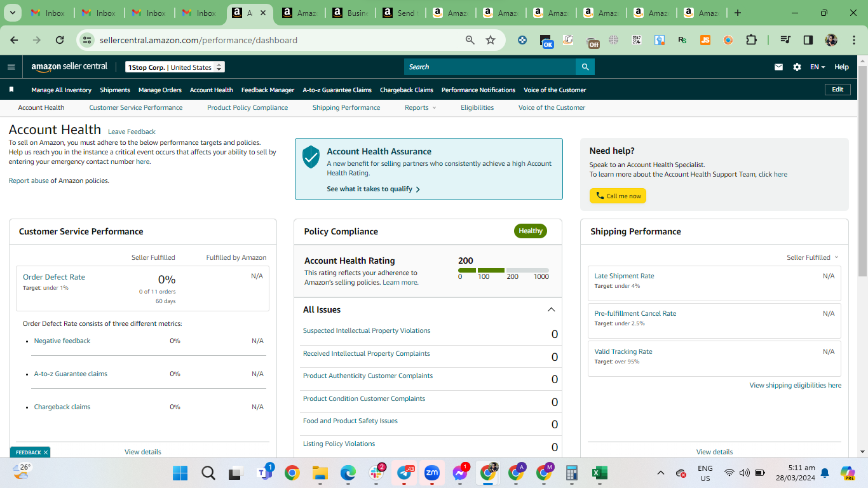View site information icon in the address bar
868x488 pixels.
pos(88,40)
